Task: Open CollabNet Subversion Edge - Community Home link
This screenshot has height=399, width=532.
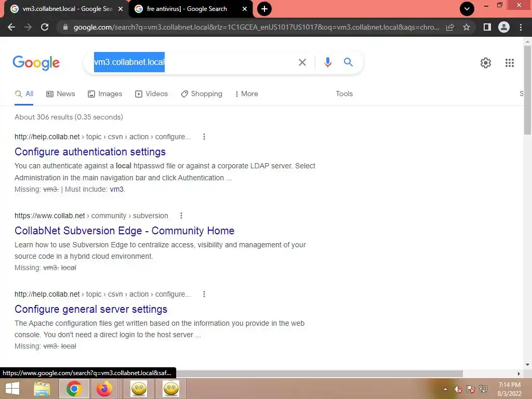Action: 125,231
